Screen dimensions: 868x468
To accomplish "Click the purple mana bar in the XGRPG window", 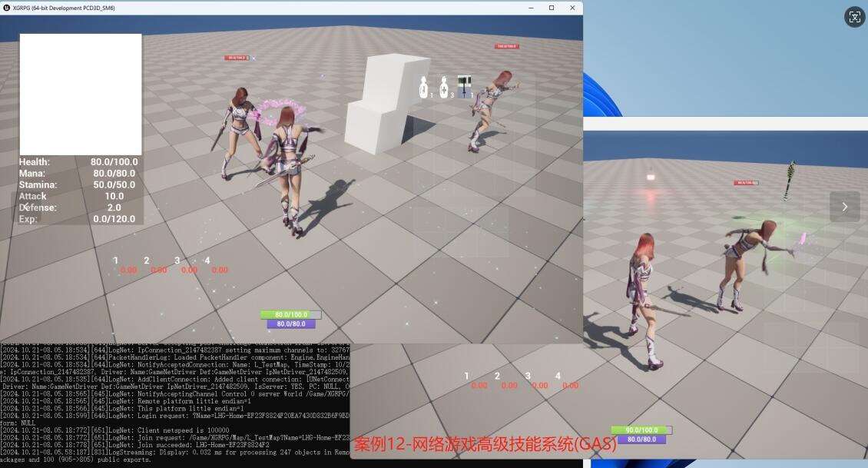I will 291,324.
